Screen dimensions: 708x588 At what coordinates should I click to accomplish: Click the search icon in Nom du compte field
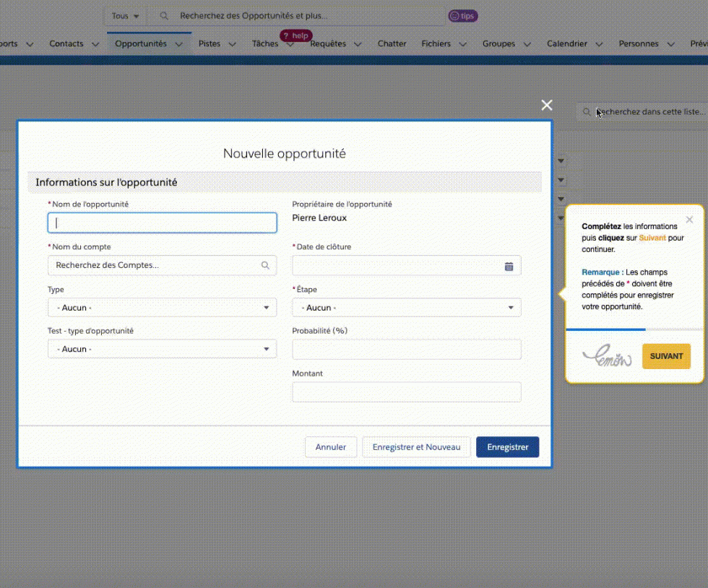click(264, 266)
